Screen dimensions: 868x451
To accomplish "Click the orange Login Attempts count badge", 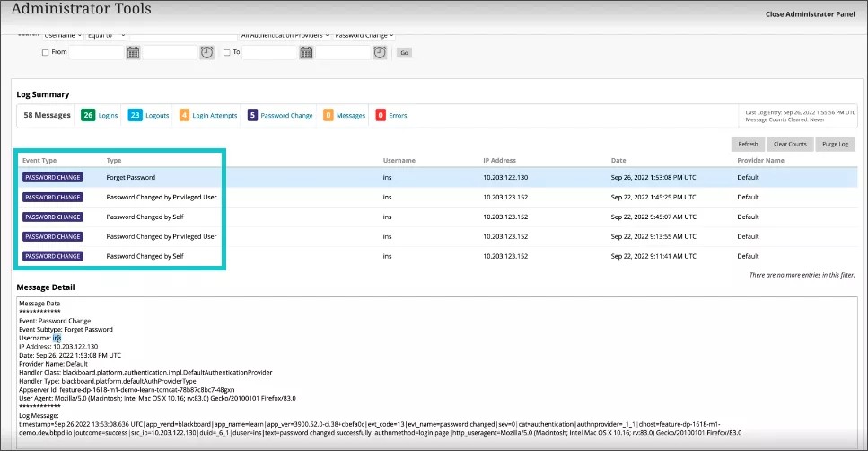I will (184, 116).
